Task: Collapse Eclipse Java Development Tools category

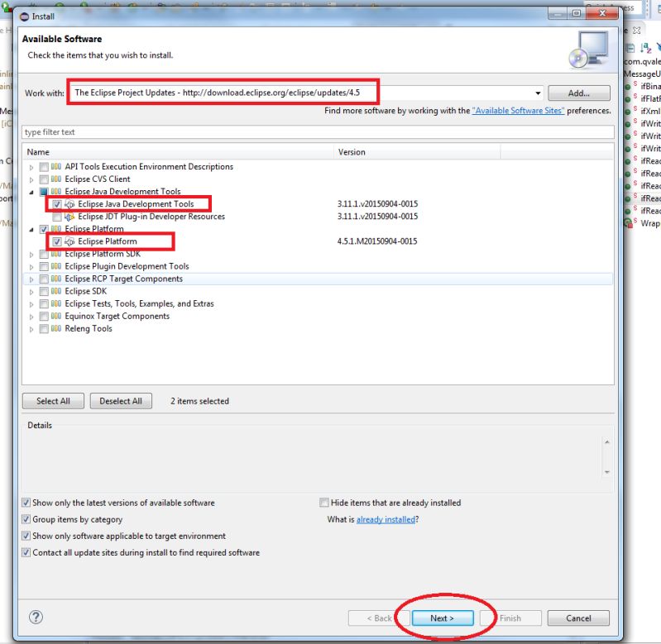Action: click(31, 192)
